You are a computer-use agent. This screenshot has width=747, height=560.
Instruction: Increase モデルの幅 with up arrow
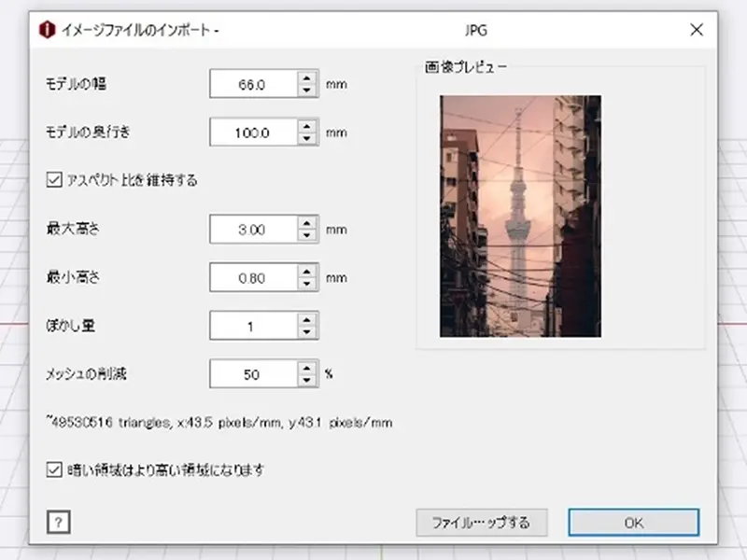308,78
